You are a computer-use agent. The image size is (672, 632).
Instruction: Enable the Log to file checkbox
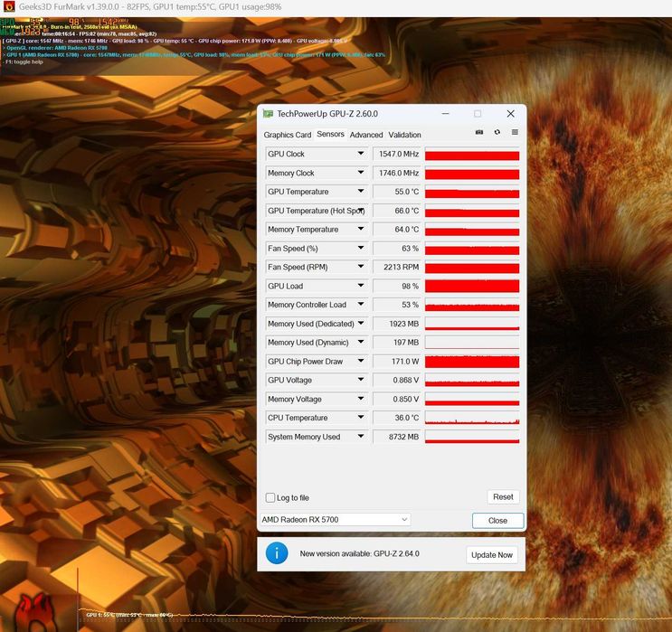coord(270,497)
